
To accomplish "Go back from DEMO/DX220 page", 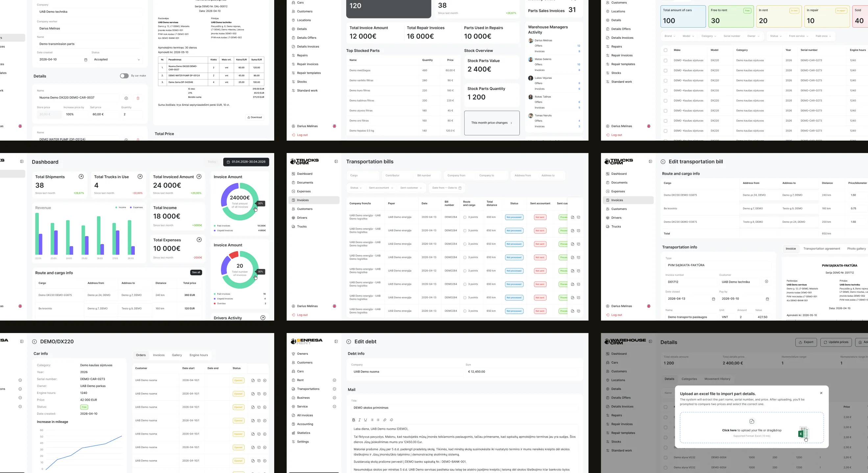I will coord(35,342).
